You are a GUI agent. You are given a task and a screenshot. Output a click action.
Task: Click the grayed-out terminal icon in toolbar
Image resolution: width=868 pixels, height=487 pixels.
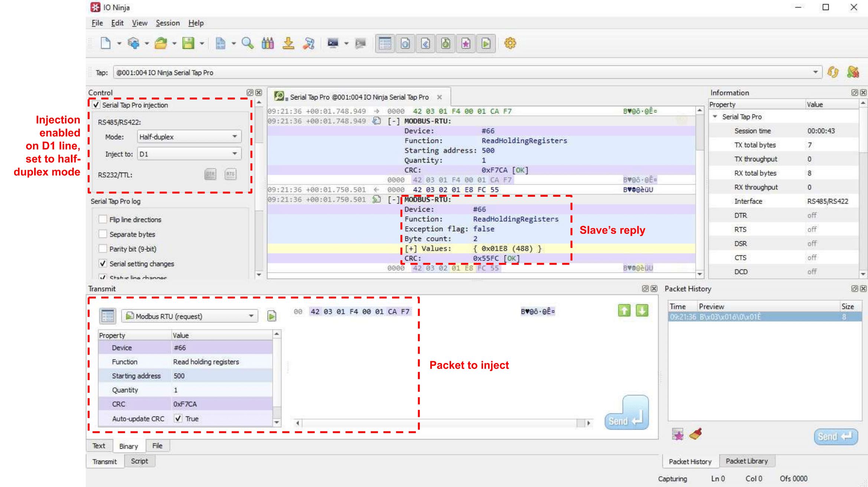click(360, 43)
